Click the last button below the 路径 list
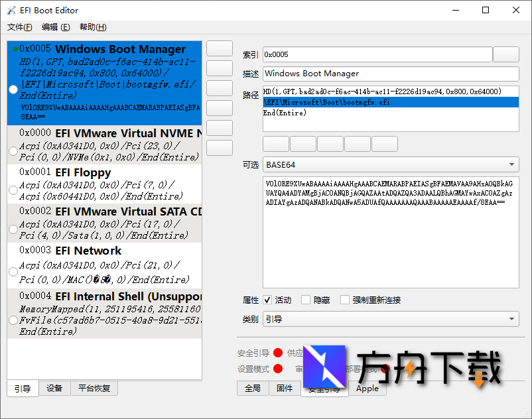532x419 pixels. point(385,144)
